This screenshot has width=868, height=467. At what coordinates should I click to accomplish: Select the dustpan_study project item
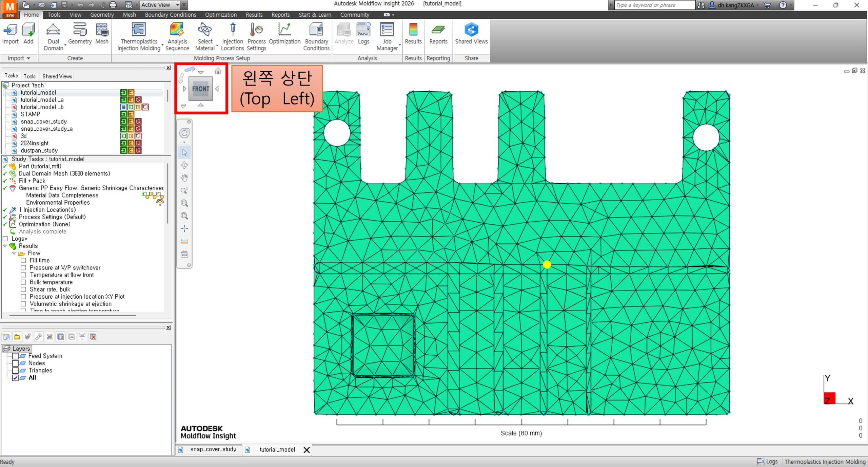39,151
